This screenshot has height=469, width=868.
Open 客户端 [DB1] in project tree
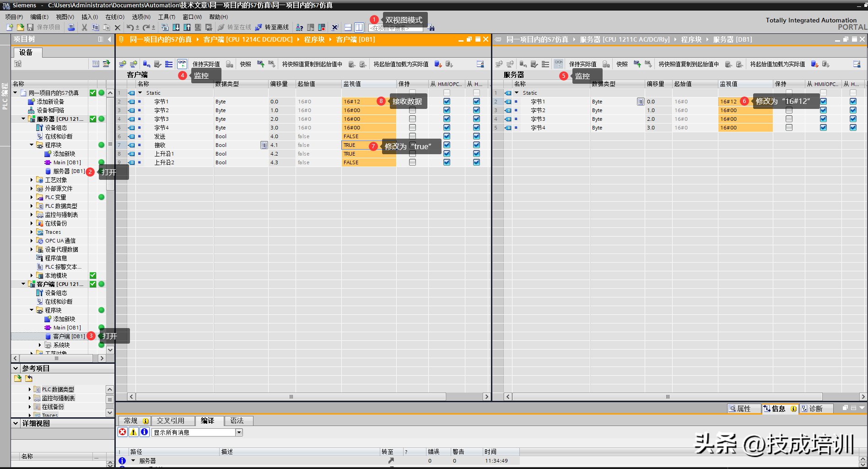click(x=69, y=336)
